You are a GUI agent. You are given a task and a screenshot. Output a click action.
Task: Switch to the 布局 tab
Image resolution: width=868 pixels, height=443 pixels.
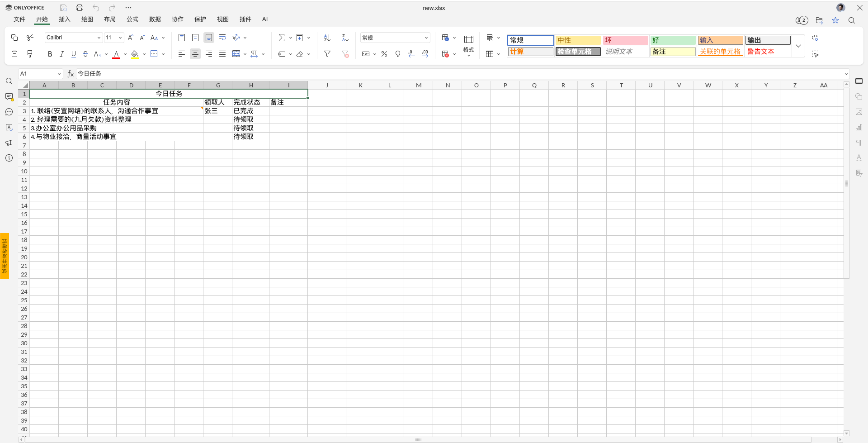tap(110, 19)
